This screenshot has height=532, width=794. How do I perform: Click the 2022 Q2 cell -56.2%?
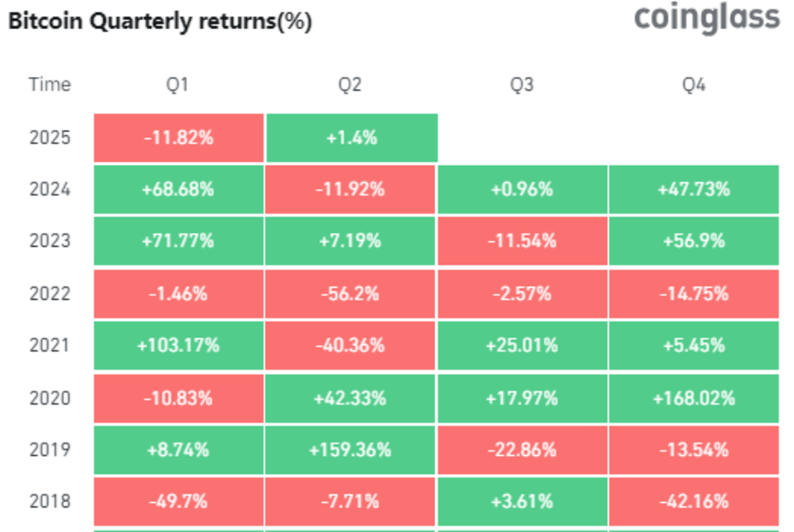pyautogui.click(x=350, y=293)
